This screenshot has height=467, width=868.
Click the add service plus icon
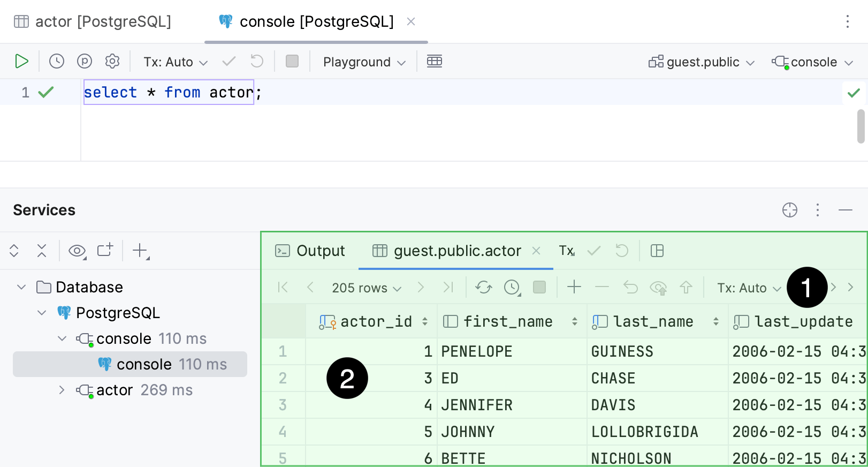pos(140,251)
